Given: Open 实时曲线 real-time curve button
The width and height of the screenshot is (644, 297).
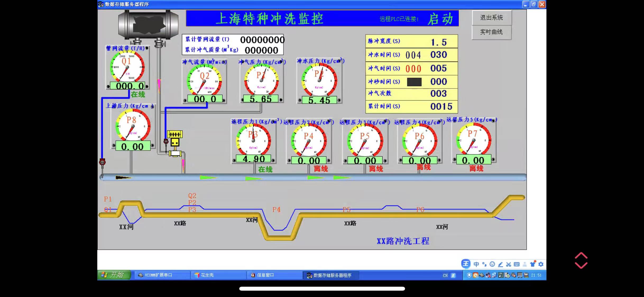Looking at the screenshot, I should point(491,32).
